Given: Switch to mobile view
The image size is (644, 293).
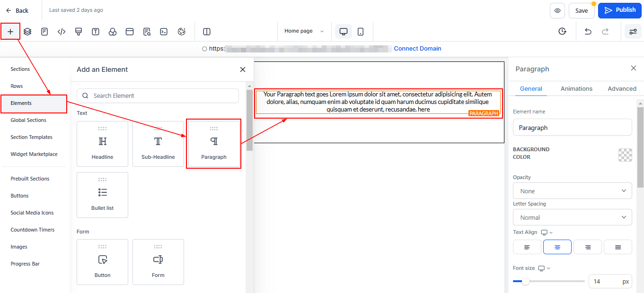Looking at the screenshot, I should coord(361,31).
